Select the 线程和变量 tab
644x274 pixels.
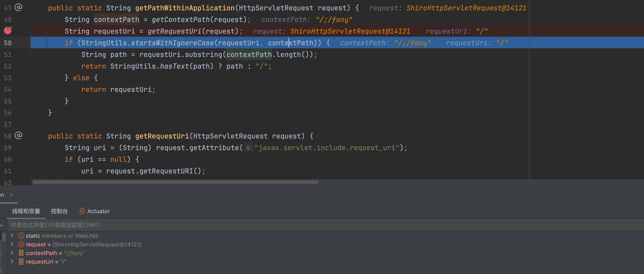[26, 211]
